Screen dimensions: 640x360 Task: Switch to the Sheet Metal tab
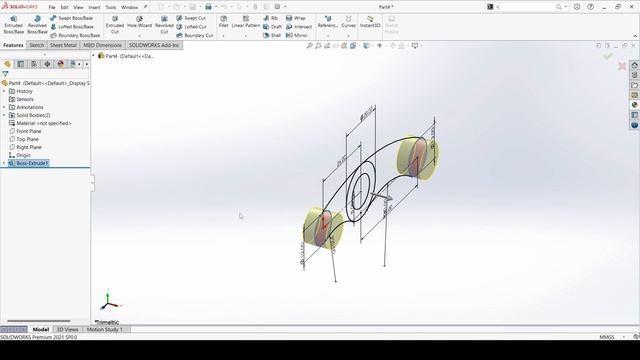pos(63,45)
